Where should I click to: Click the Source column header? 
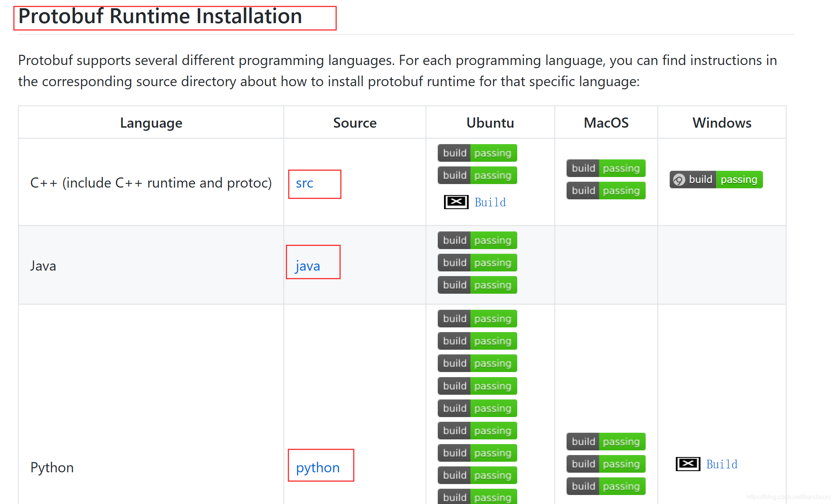(x=354, y=123)
